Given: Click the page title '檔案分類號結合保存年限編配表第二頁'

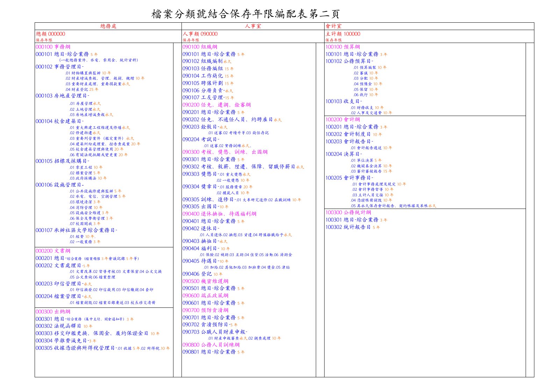Looking at the screenshot, I should point(246,14).
